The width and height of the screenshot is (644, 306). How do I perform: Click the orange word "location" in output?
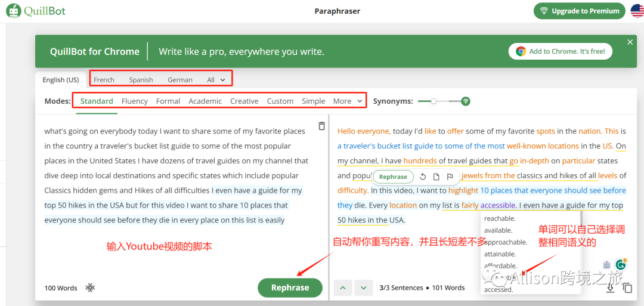click(403, 205)
